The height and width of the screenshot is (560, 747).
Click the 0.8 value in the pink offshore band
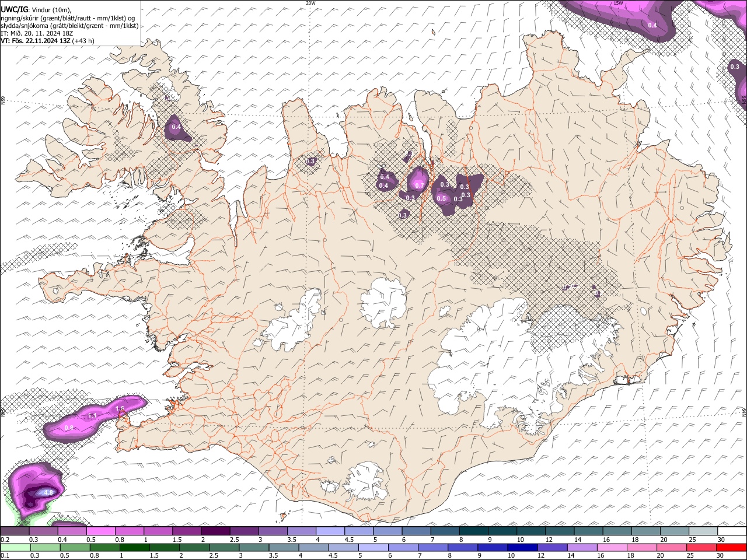pyautogui.click(x=69, y=428)
